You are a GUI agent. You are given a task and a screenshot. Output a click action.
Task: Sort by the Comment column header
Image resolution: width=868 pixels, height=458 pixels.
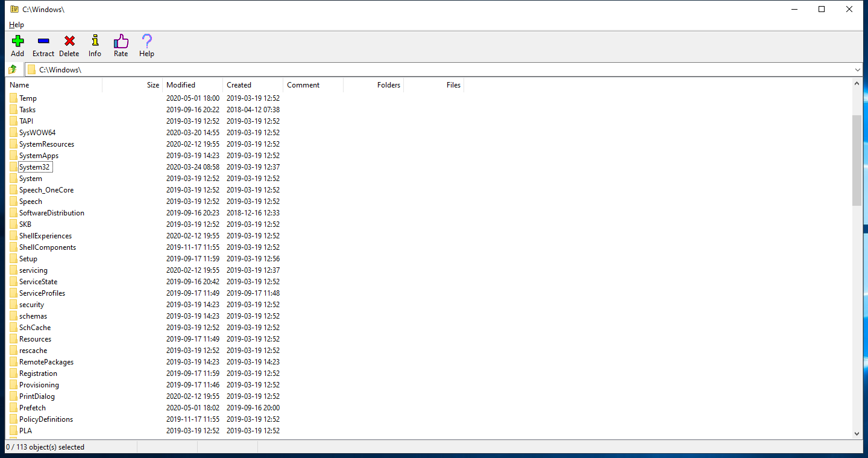point(313,85)
